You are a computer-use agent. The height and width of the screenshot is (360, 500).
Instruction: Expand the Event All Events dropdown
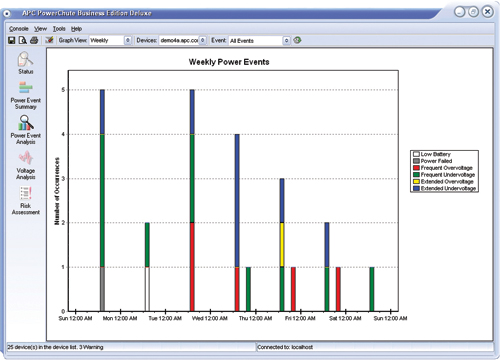pos(259,41)
